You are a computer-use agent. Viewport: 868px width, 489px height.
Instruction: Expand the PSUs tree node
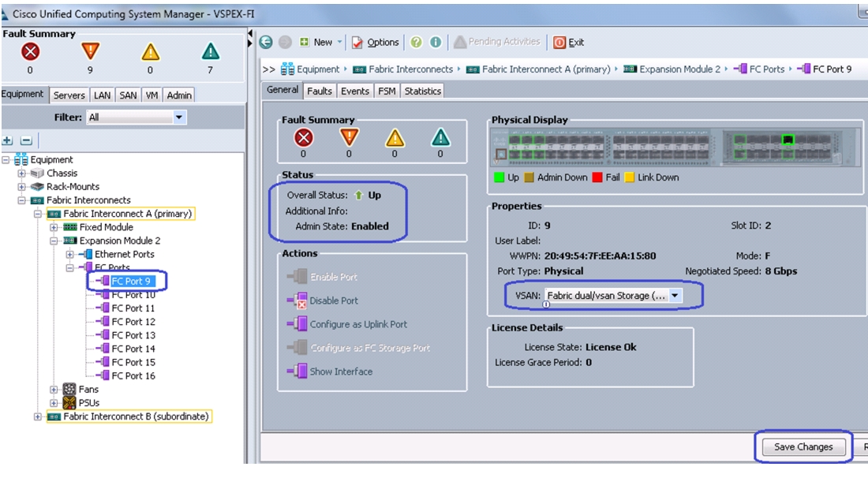click(54, 403)
